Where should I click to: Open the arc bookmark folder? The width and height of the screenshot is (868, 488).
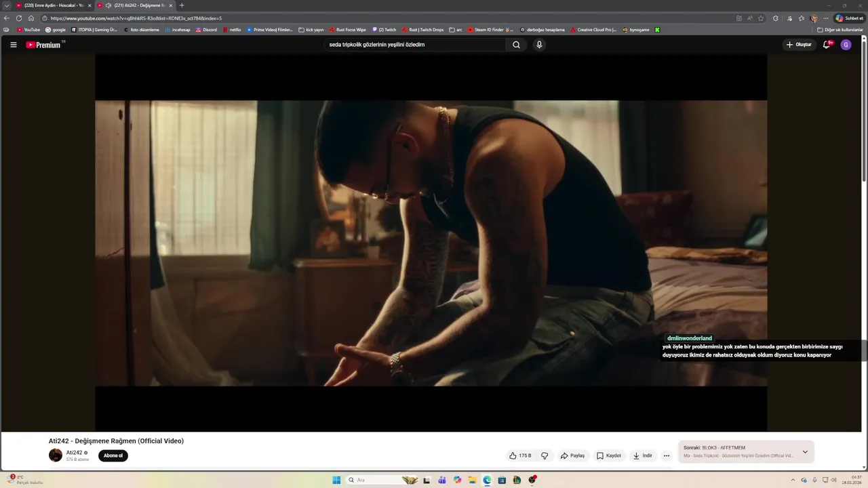tap(456, 30)
